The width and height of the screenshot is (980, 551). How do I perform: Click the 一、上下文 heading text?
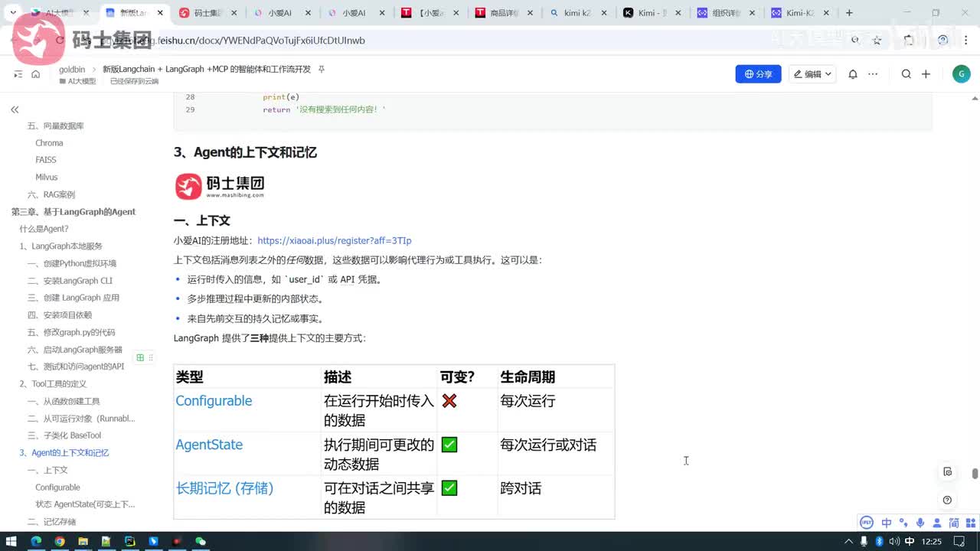202,220
